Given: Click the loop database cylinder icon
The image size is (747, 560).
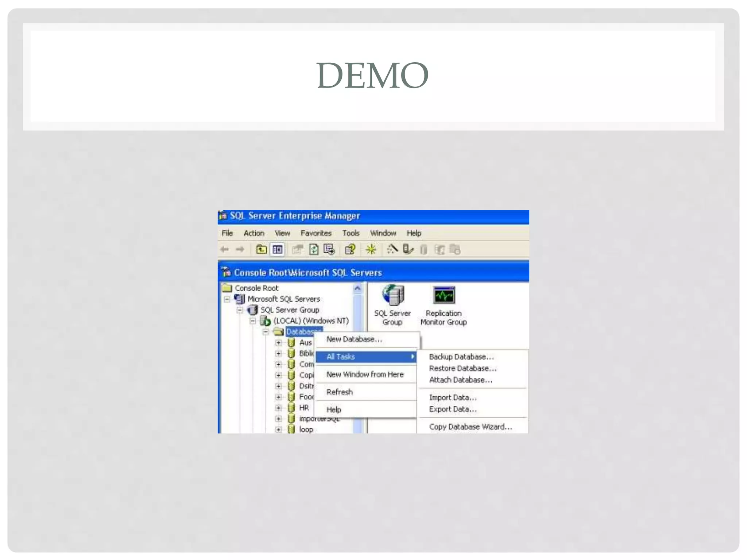Looking at the screenshot, I should point(291,429).
